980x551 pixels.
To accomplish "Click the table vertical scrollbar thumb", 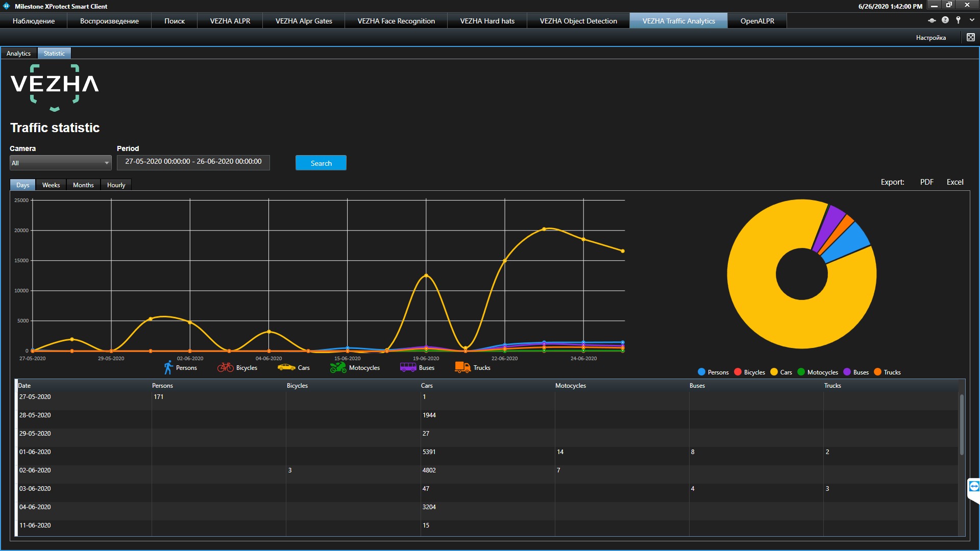I will click(x=962, y=424).
